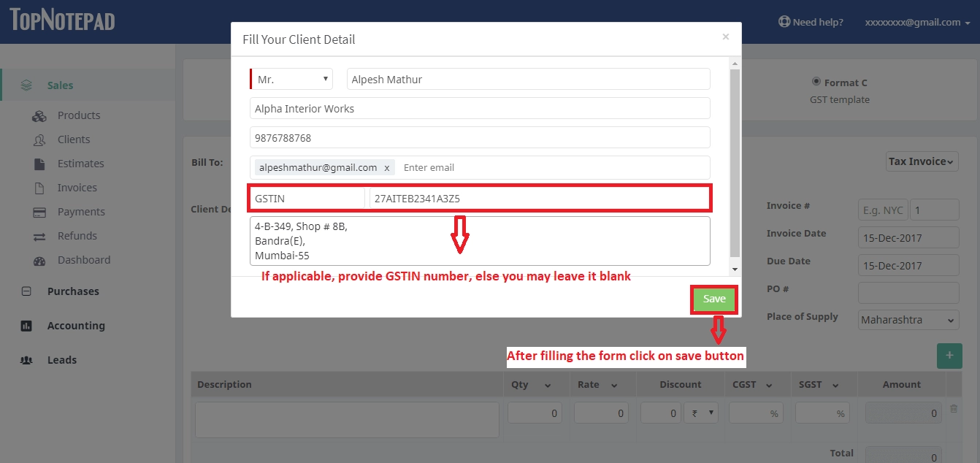This screenshot has height=463, width=980.
Task: Open Estimates using its sidebar icon
Action: click(x=39, y=164)
